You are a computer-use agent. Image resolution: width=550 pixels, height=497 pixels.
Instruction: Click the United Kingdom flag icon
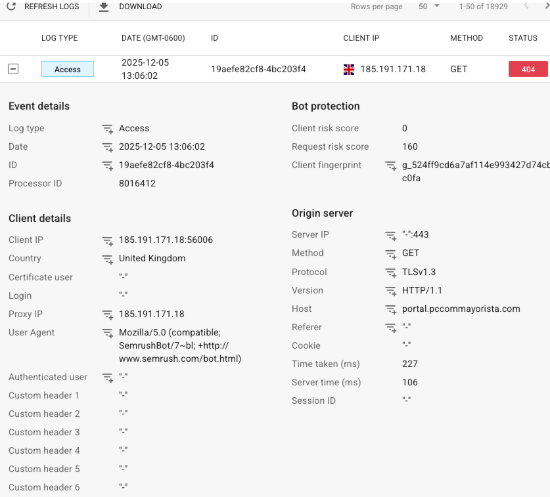[x=349, y=69]
